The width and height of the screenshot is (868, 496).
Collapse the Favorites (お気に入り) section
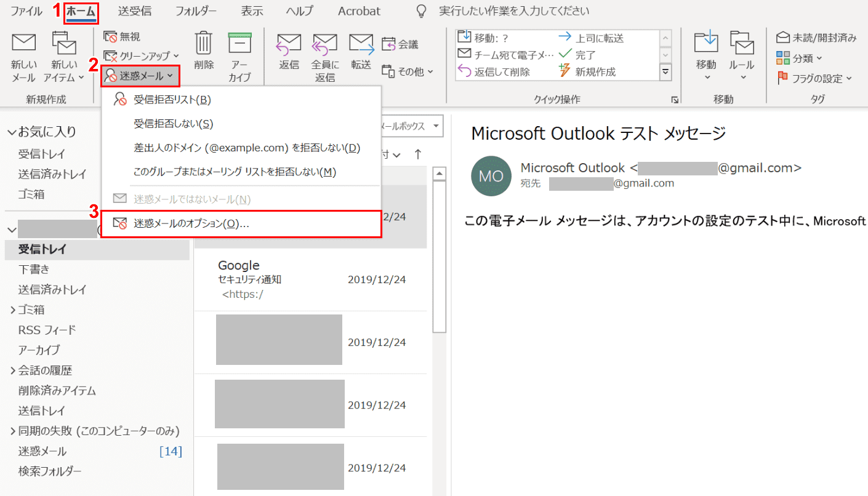pyautogui.click(x=12, y=132)
